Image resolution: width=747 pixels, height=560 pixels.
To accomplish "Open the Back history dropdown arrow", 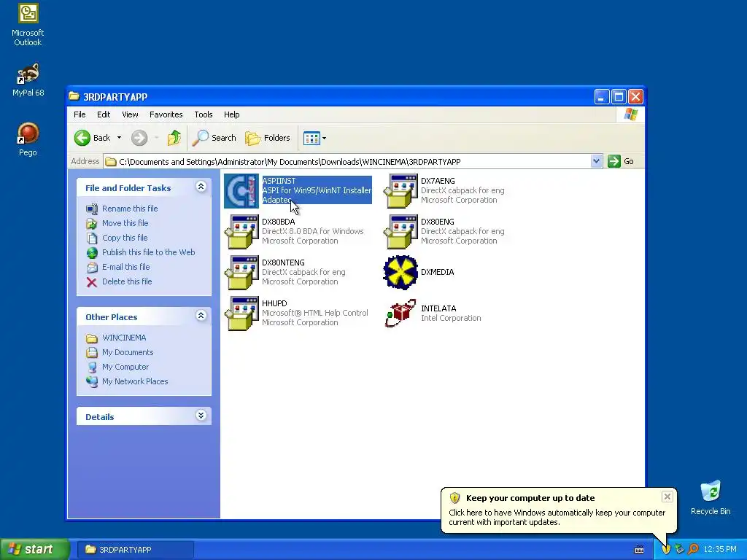I will click(119, 138).
